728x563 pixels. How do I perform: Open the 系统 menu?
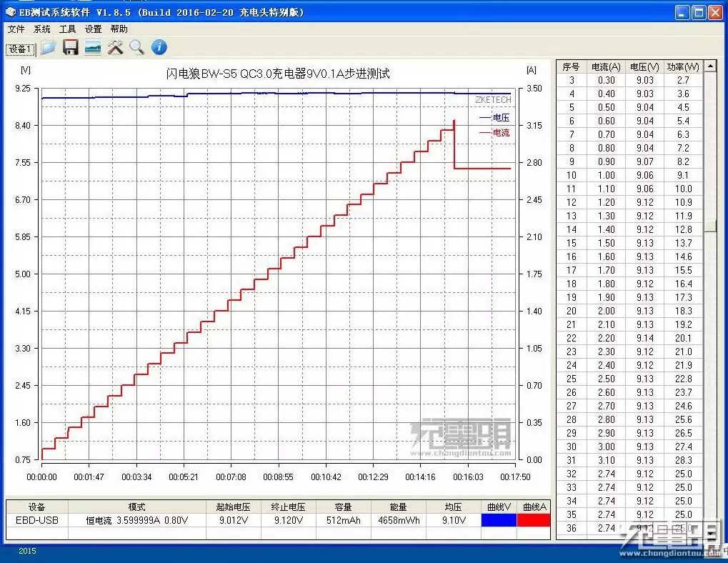pyautogui.click(x=41, y=29)
